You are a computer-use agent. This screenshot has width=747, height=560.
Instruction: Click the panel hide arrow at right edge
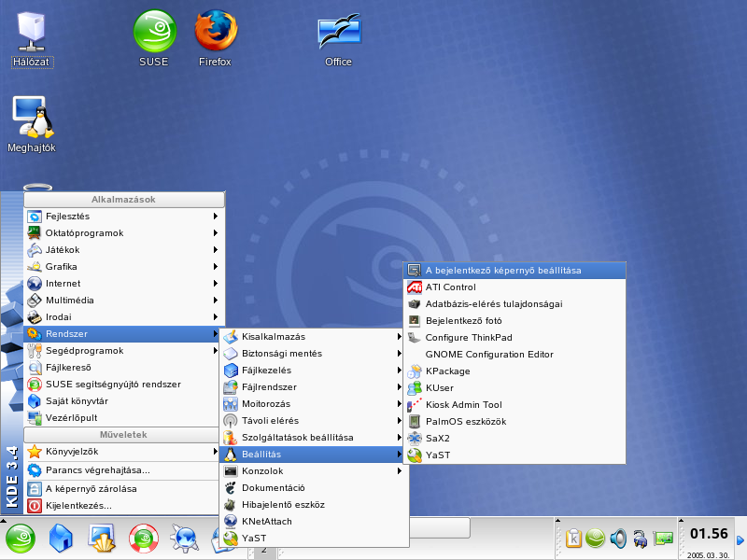click(x=740, y=540)
